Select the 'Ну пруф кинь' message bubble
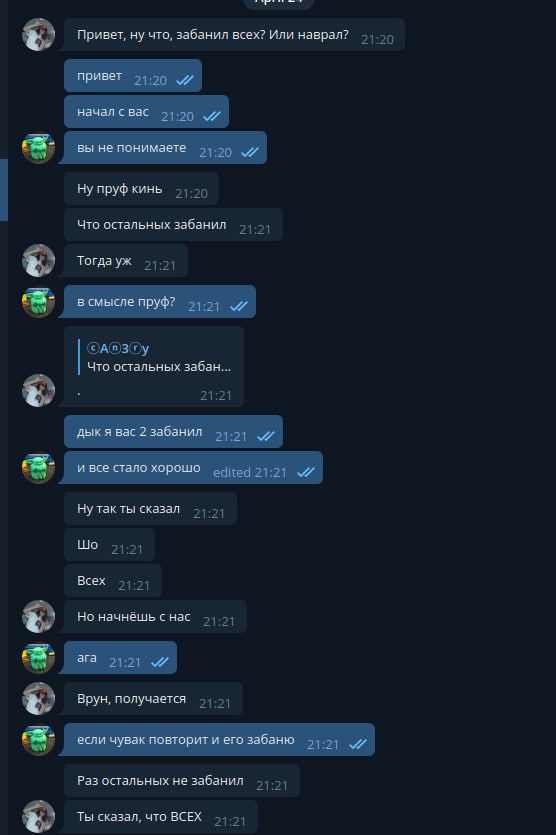The height and width of the screenshot is (835, 556). pos(142,189)
